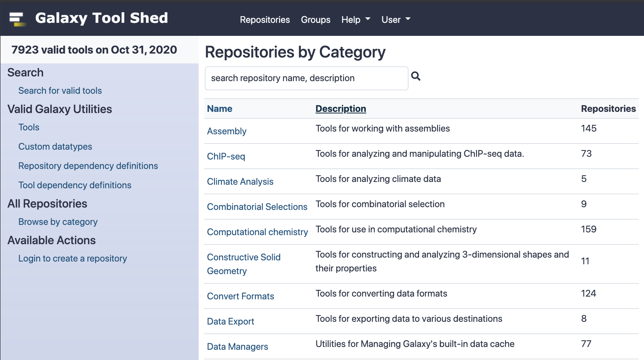Open the Convert Formats category
The height and width of the screenshot is (360, 644).
(x=240, y=296)
